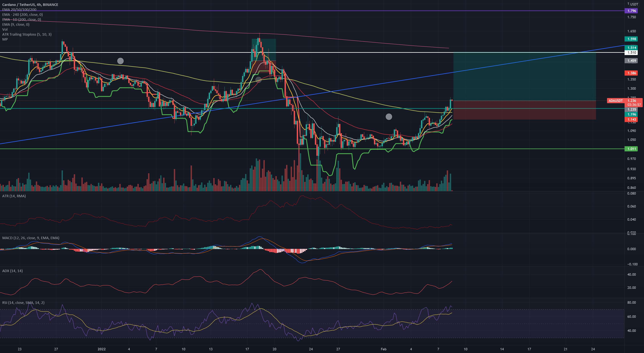Select the EMA (9, close, 0) legend
Viewport: 644px width, 353px height.
(16, 25)
